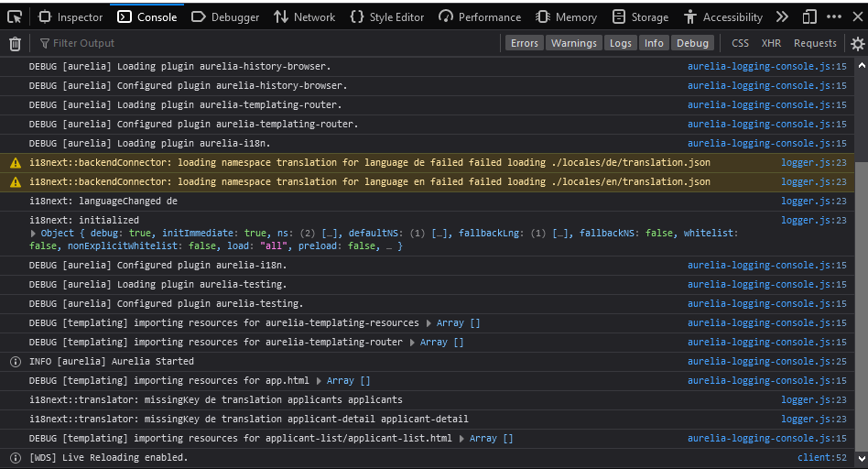
Task: Click warning icon of en translation message
Action: pyautogui.click(x=16, y=182)
